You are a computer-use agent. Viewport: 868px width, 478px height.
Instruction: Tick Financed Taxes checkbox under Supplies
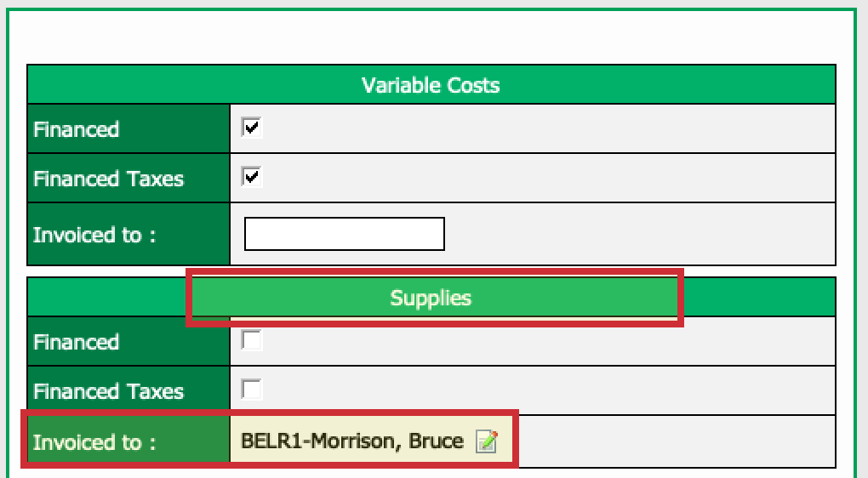[x=251, y=389]
